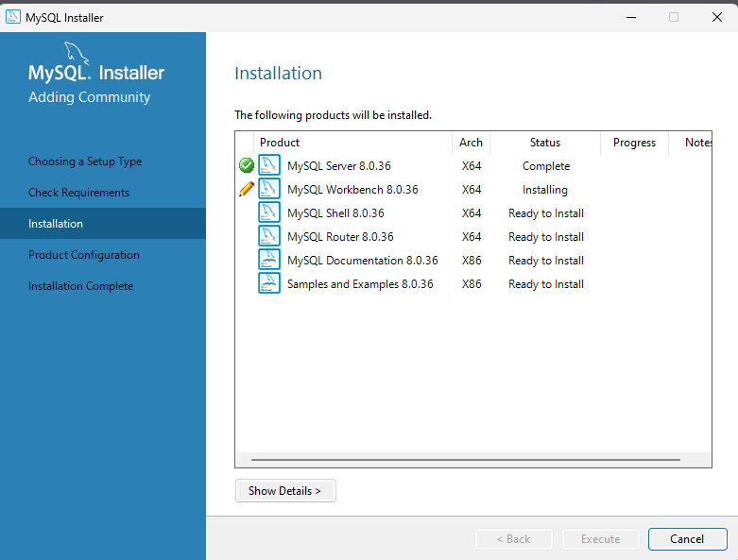
Task: Select the row text MySQL Shell 8.0.36
Action: pos(335,213)
